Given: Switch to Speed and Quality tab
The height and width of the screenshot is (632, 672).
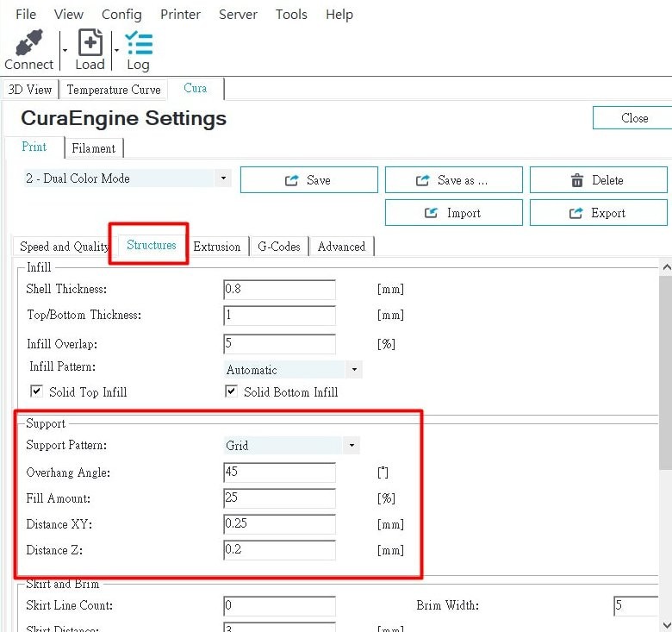Looking at the screenshot, I should tap(65, 247).
